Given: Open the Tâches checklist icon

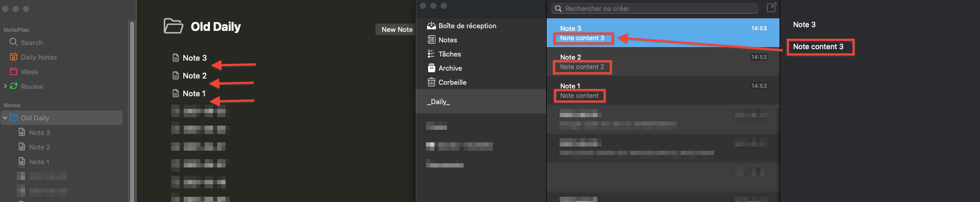Looking at the screenshot, I should click(x=431, y=54).
